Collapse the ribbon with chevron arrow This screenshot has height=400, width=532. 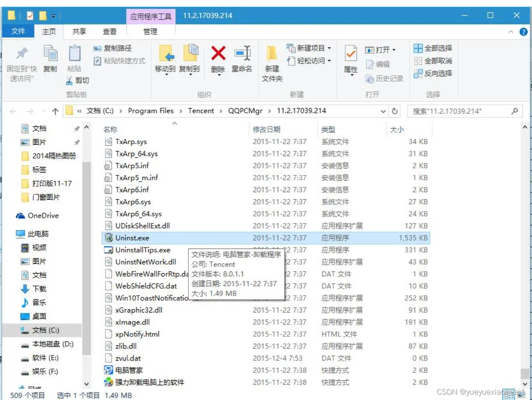tap(511, 32)
